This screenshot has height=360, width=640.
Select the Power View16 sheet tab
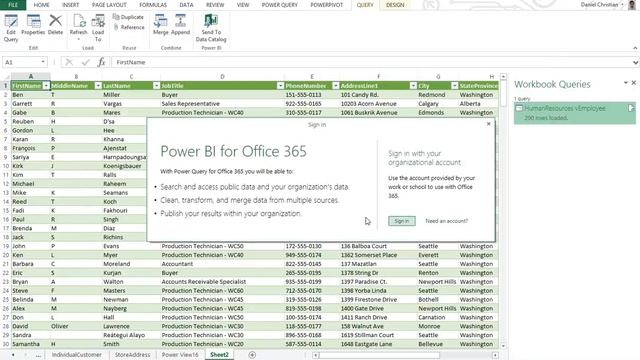click(x=180, y=355)
